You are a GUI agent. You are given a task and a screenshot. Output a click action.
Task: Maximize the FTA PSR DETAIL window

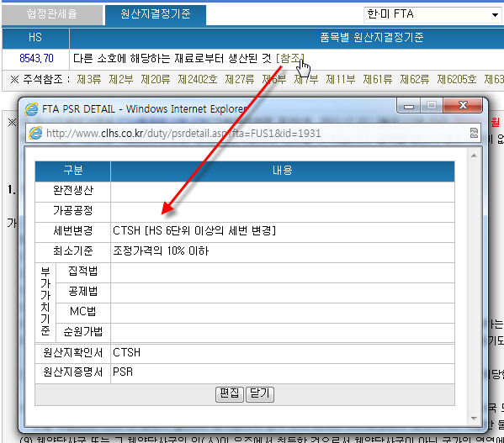(432, 106)
